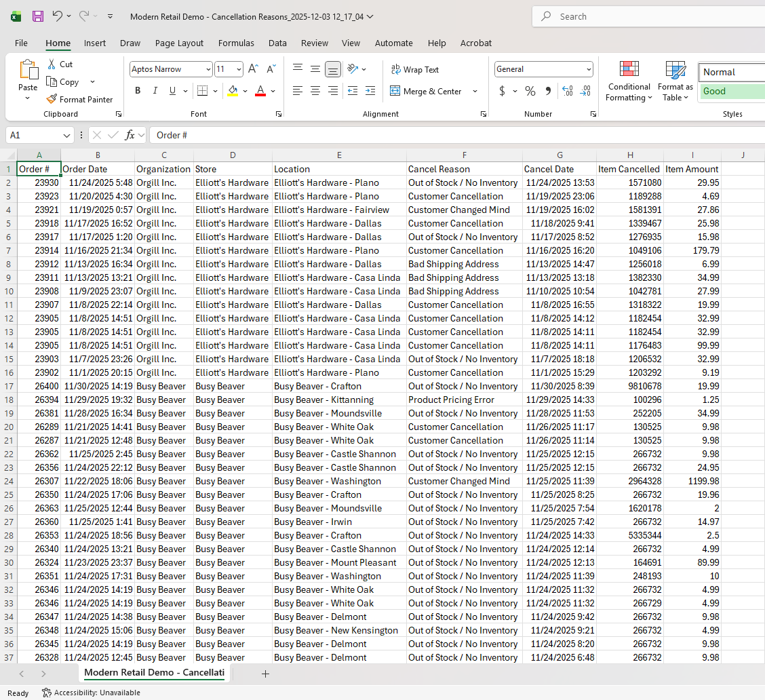This screenshot has height=700, width=765.
Task: Apply comma style number format
Action: coord(549,91)
